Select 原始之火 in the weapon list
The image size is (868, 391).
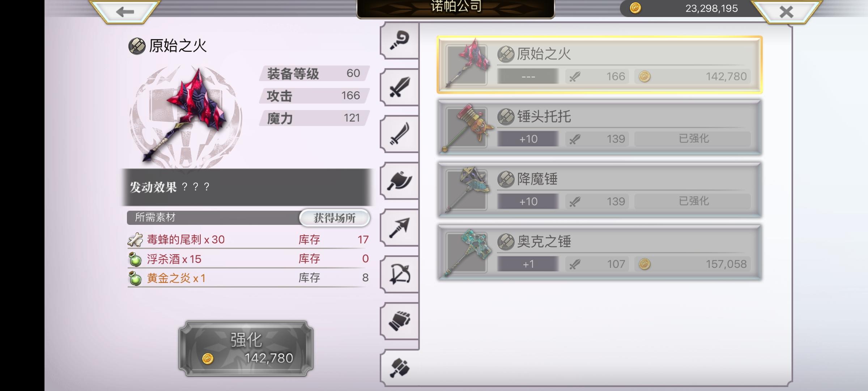[x=600, y=65]
